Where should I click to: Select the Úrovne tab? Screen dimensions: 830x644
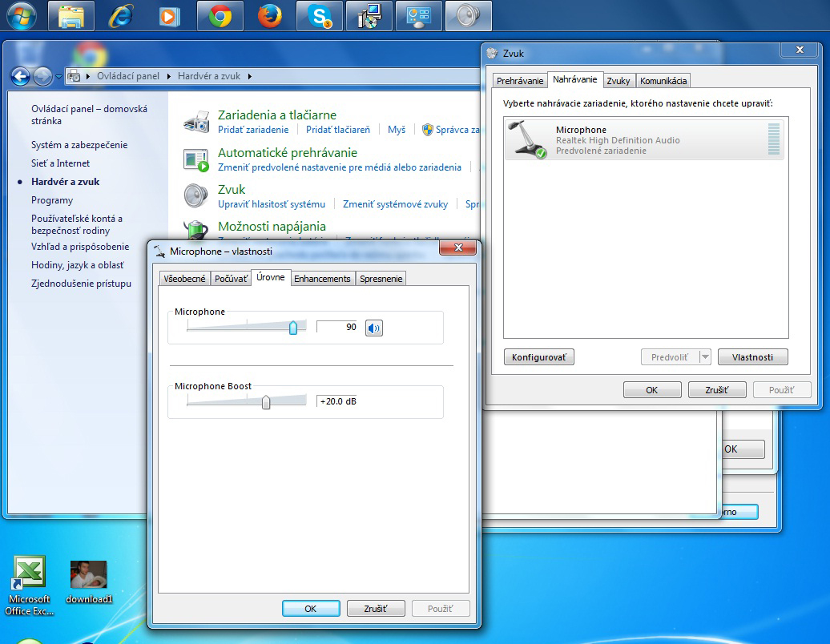[271, 277]
